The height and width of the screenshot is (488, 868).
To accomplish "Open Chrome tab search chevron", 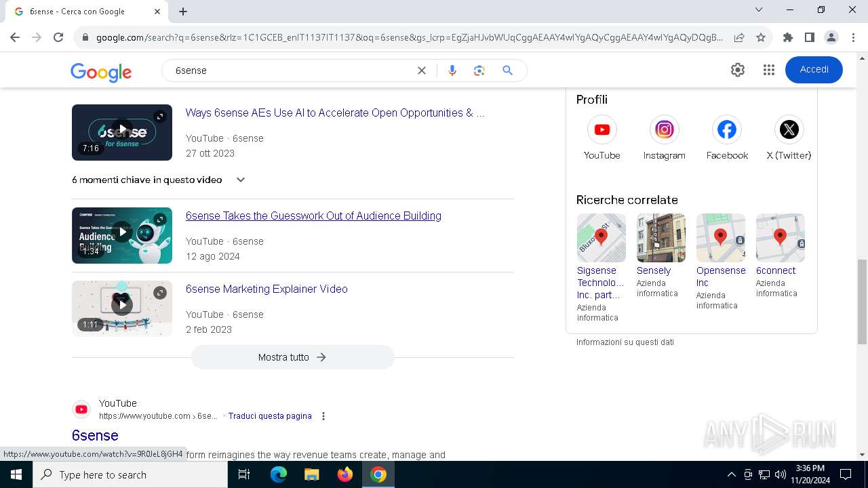I will tap(759, 9).
